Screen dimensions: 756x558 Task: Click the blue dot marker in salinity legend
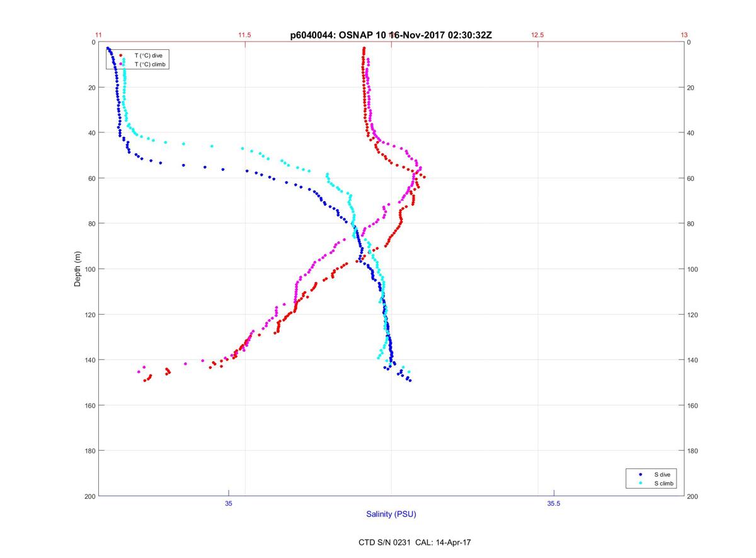640,474
